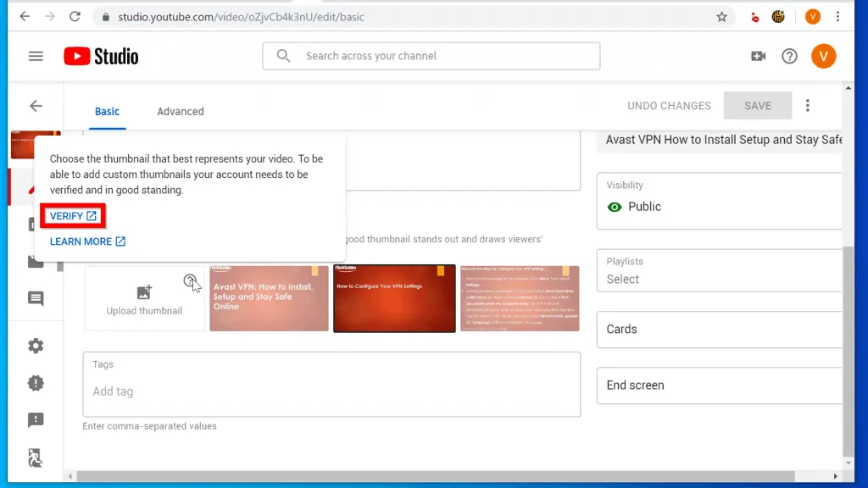Select the Avast VPN thumbnail option
This screenshot has width=868, height=488.
[x=269, y=299]
